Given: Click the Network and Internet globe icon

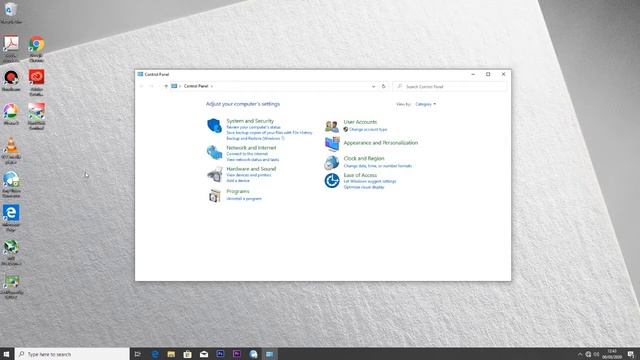Looking at the screenshot, I should coord(214,152).
